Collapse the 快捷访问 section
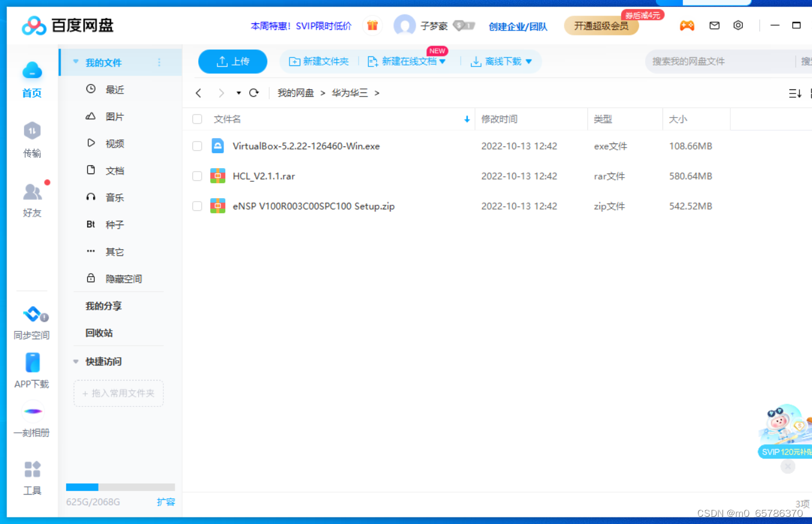This screenshot has height=524, width=812. click(76, 361)
